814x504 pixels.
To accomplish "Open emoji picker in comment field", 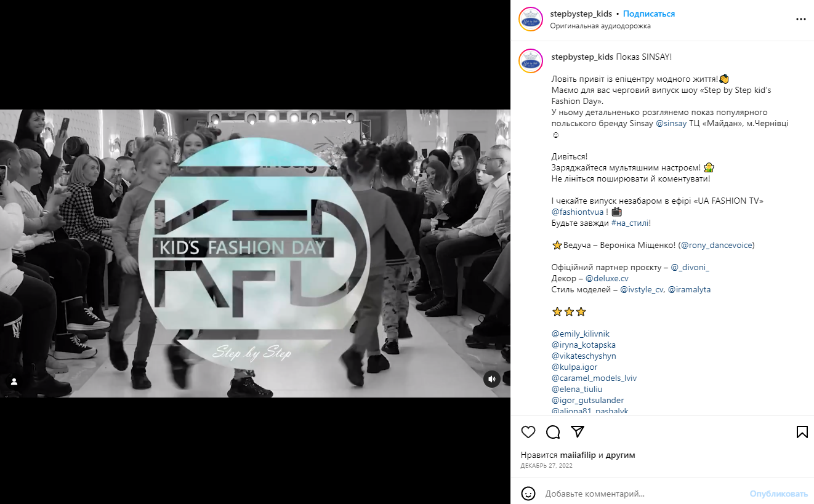I will (x=528, y=494).
